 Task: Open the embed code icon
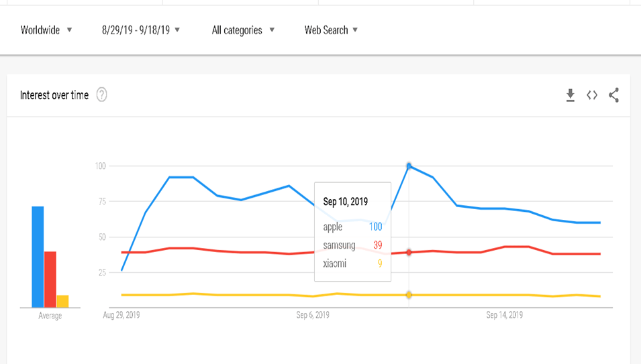pos(591,95)
